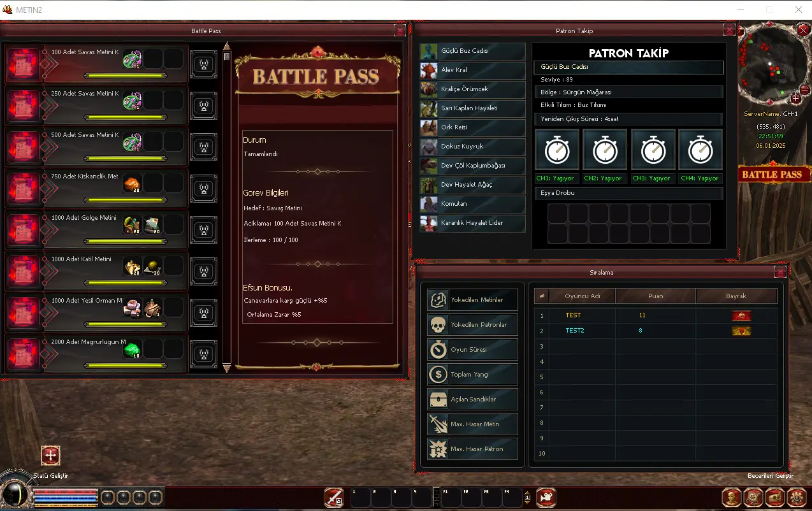Claim trophy reward for 1000 Adet Golge Metini
Viewport: 812px width, 511px height.
[x=203, y=229]
